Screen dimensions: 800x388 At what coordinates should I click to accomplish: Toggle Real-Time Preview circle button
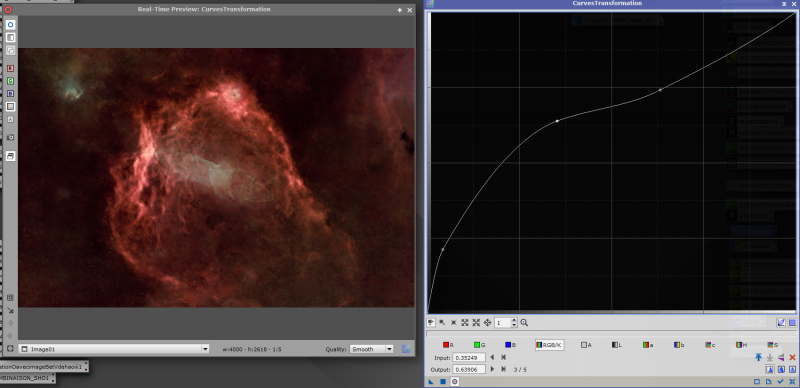click(454, 382)
